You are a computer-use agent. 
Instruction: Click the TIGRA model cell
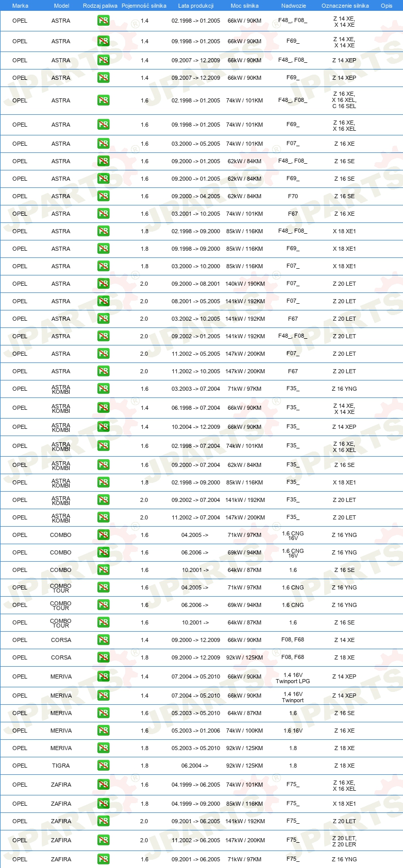point(61,766)
